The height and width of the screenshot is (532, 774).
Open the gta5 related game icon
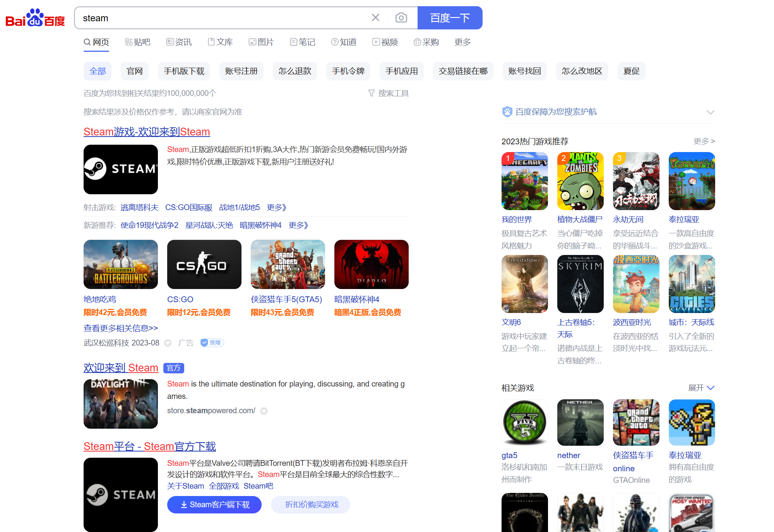tap(524, 423)
